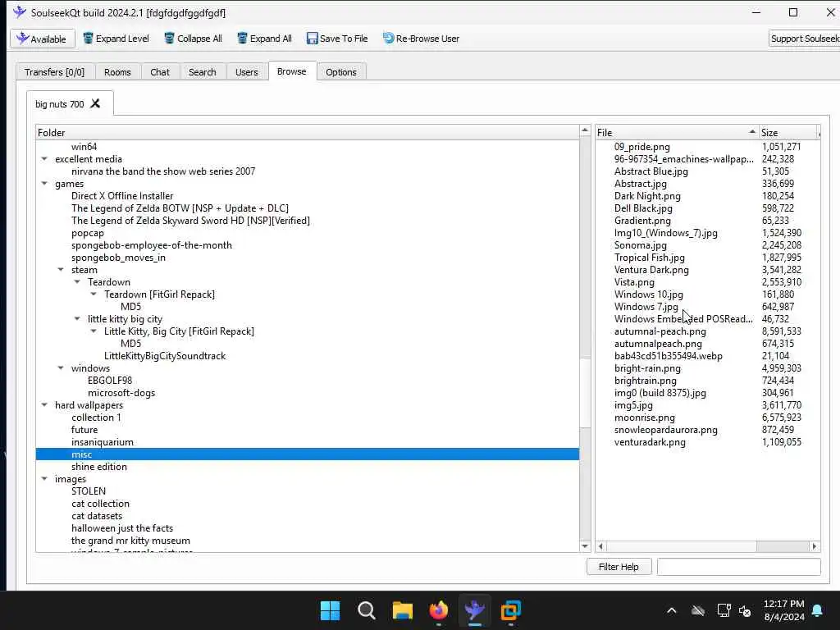The image size is (840, 630).
Task: Collapse the 'steam' folder
Action: (x=61, y=270)
